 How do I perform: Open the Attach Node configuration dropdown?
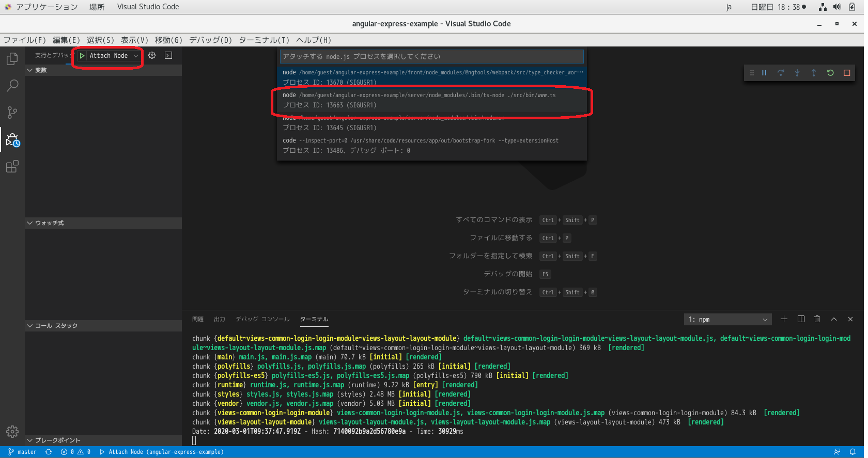pos(114,56)
